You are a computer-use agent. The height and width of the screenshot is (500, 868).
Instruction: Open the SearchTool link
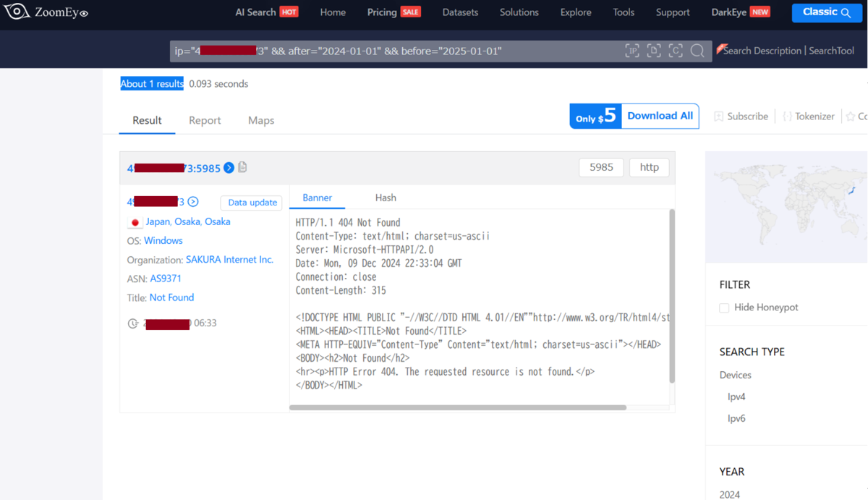831,51
